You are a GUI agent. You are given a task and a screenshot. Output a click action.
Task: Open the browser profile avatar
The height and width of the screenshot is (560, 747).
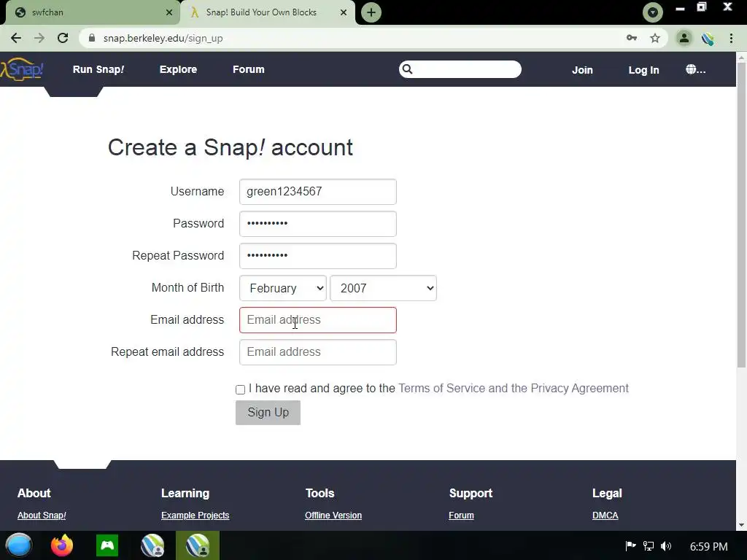(684, 38)
